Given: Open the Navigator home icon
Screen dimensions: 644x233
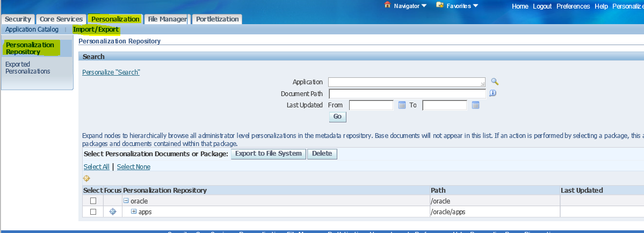Looking at the screenshot, I should (x=387, y=5).
